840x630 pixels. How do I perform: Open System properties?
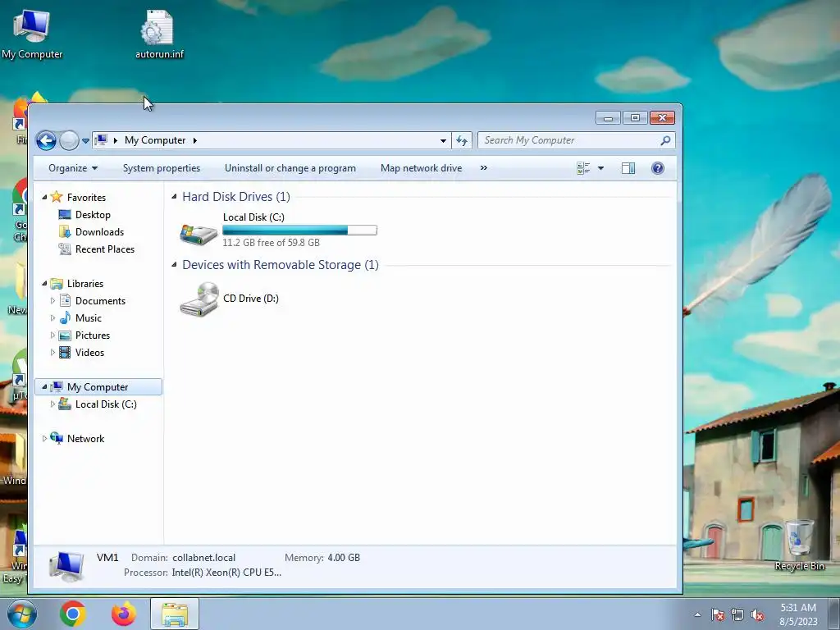click(x=162, y=168)
